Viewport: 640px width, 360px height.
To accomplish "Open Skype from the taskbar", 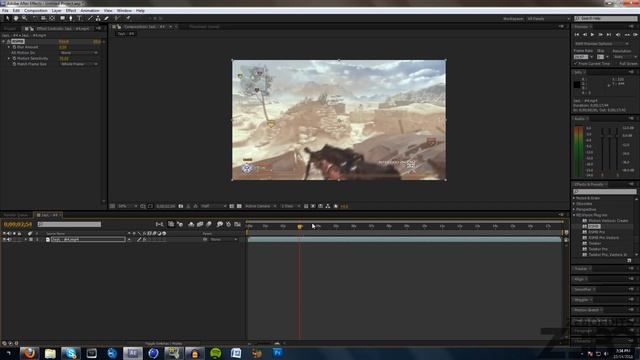I will click(x=71, y=353).
